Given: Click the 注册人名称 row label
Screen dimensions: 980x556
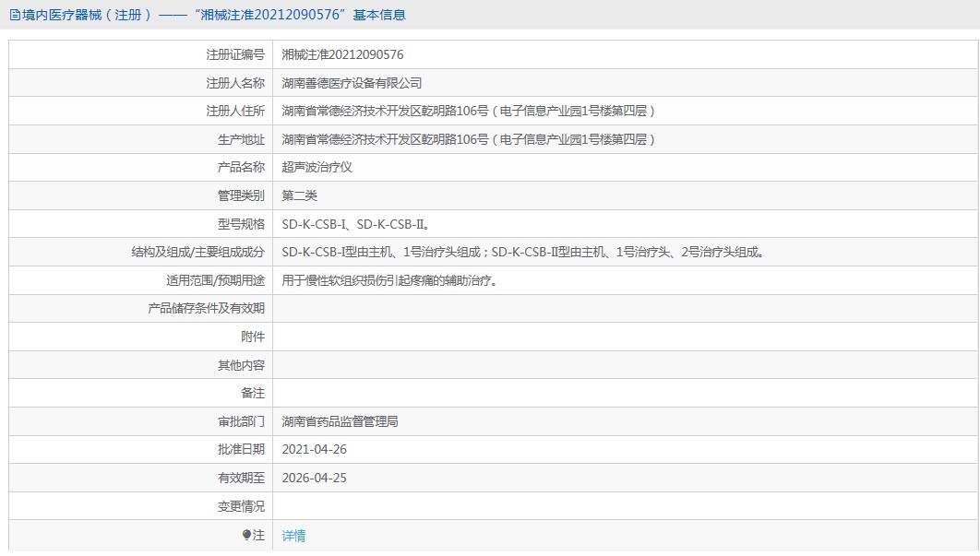Looking at the screenshot, I should click(x=235, y=83).
